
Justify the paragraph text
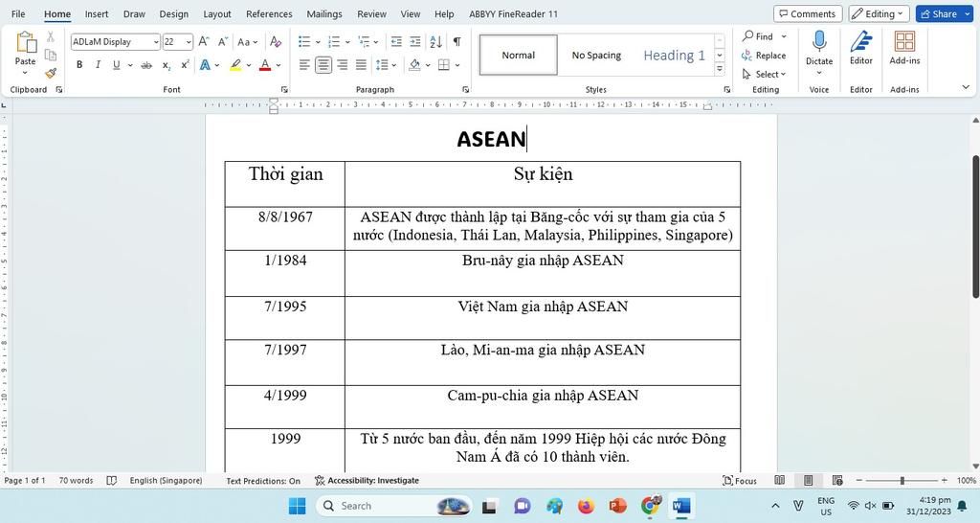[361, 65]
